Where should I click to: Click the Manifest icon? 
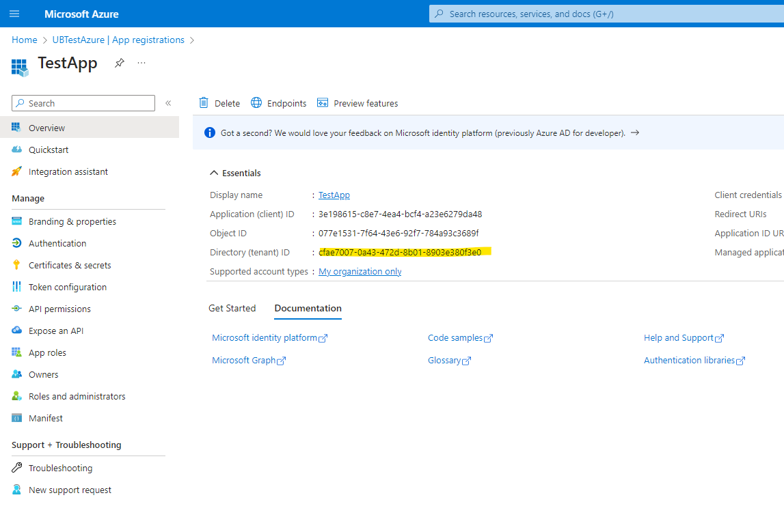[16, 418]
